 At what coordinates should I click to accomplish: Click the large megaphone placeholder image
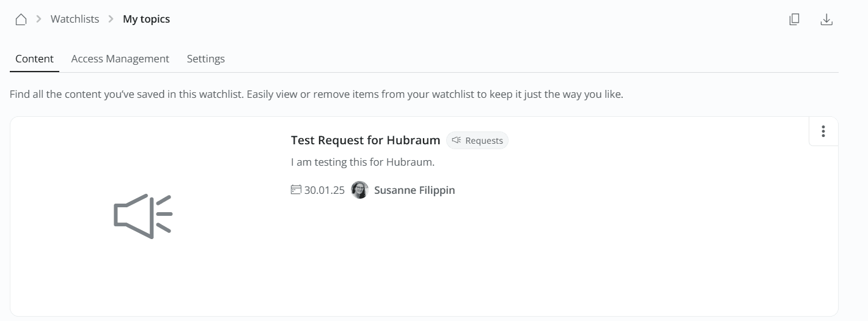click(x=143, y=216)
